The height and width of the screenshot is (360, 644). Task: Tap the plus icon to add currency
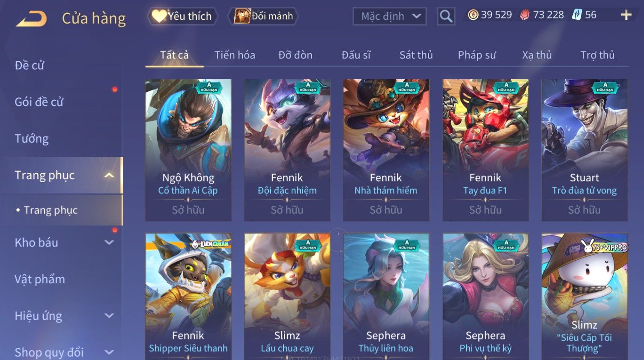(626, 15)
